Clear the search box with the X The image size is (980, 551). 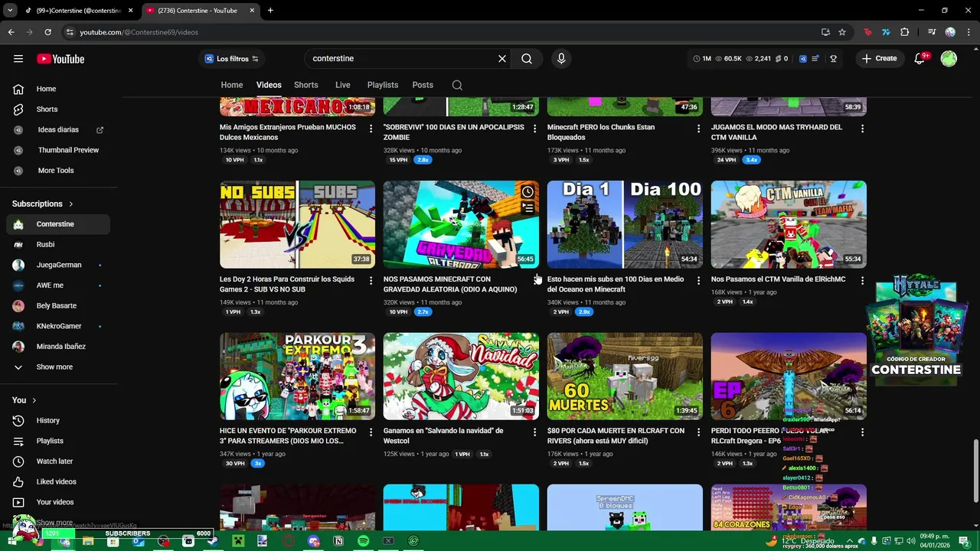(502, 59)
